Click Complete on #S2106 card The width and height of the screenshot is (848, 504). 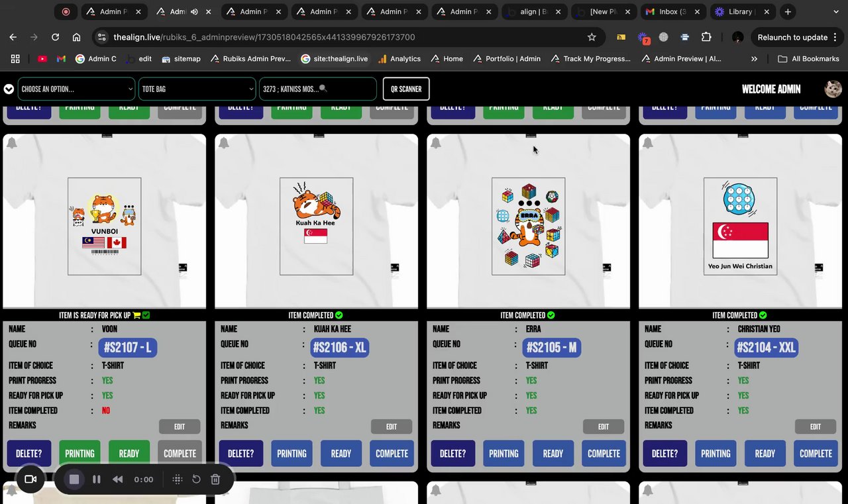(x=392, y=454)
